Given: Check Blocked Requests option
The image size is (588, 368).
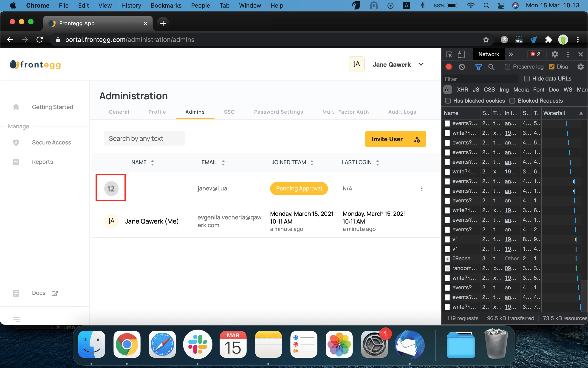Looking at the screenshot, I should pyautogui.click(x=512, y=101).
